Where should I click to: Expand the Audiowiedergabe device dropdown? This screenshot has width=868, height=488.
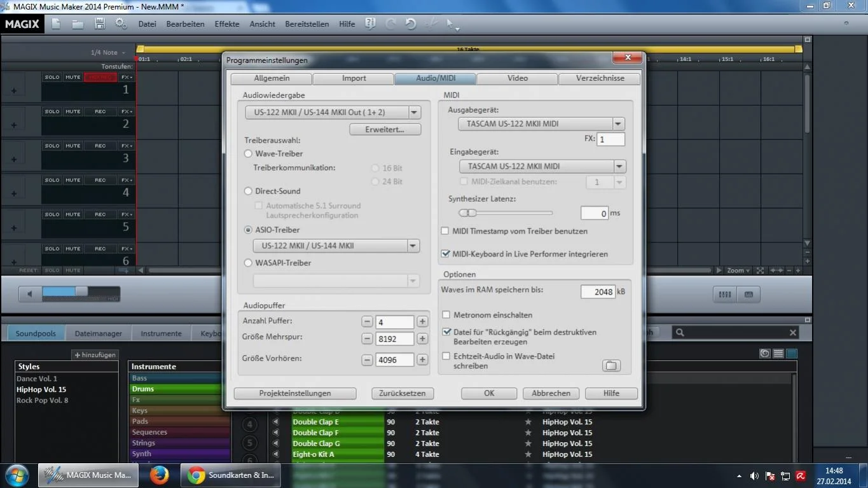tap(415, 113)
